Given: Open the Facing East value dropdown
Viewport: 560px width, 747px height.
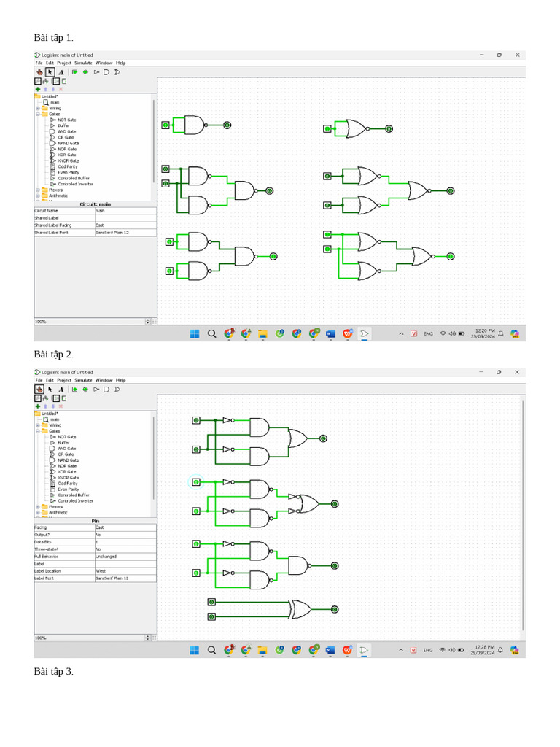Looking at the screenshot, I should point(125,527).
